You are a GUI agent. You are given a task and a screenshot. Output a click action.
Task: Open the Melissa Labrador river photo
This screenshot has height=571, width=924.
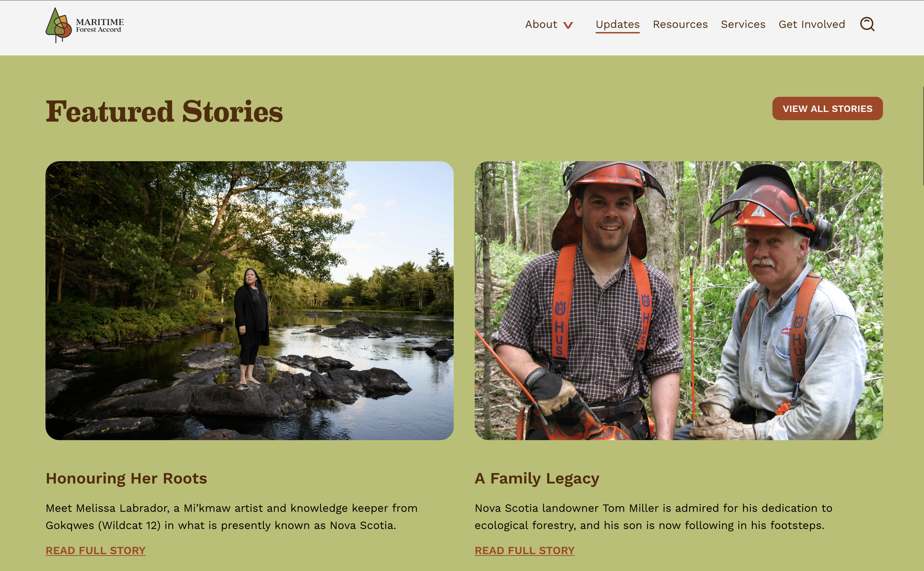[x=249, y=301]
